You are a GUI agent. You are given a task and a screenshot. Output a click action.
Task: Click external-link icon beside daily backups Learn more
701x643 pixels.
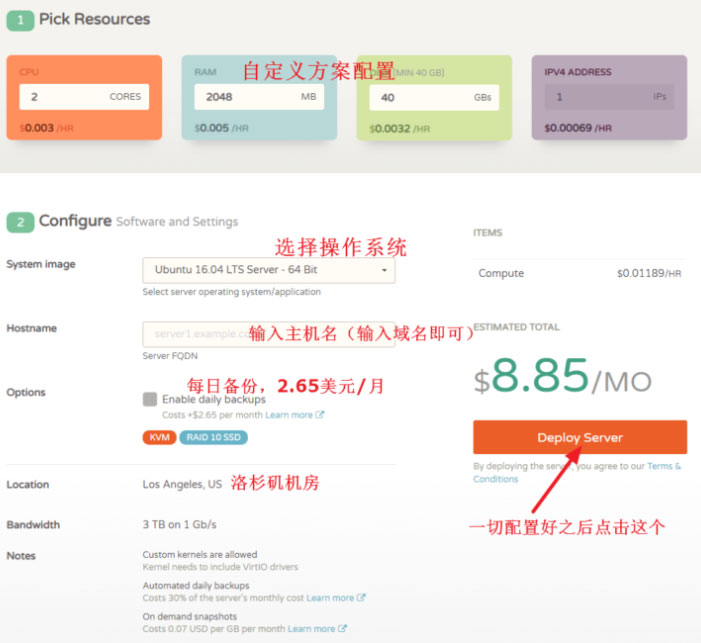320,415
